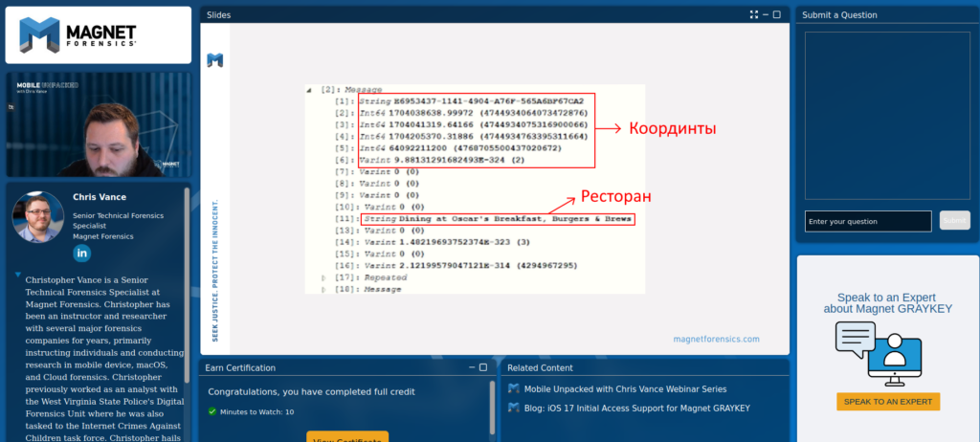Collapse Chris Vance biography triangle

coord(18,275)
